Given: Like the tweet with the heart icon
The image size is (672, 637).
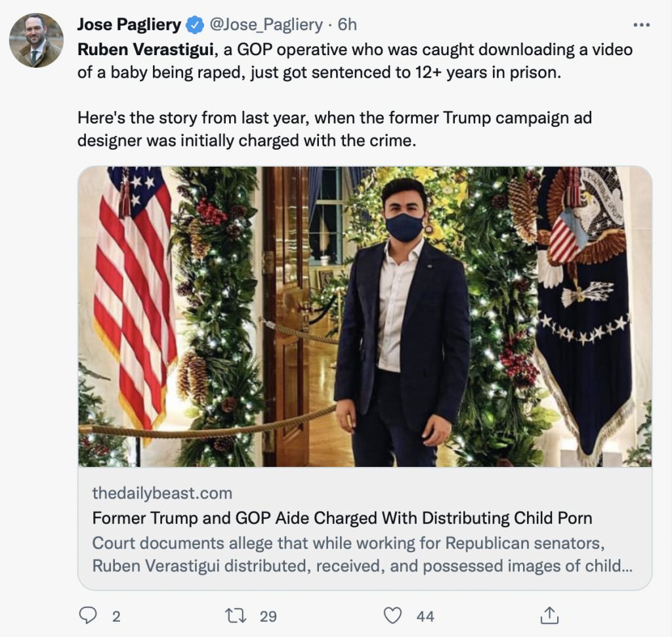Looking at the screenshot, I should (x=392, y=615).
